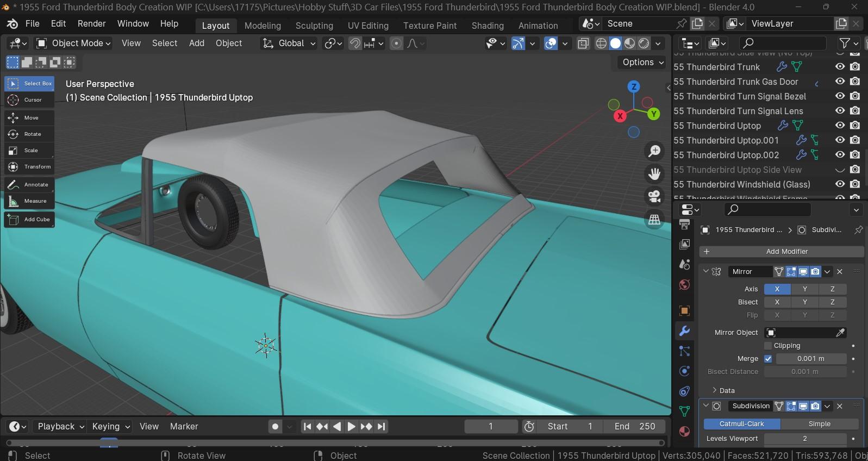The height and width of the screenshot is (461, 868).
Task: Open Modifiers properties tab wrench icon
Action: [x=684, y=331]
